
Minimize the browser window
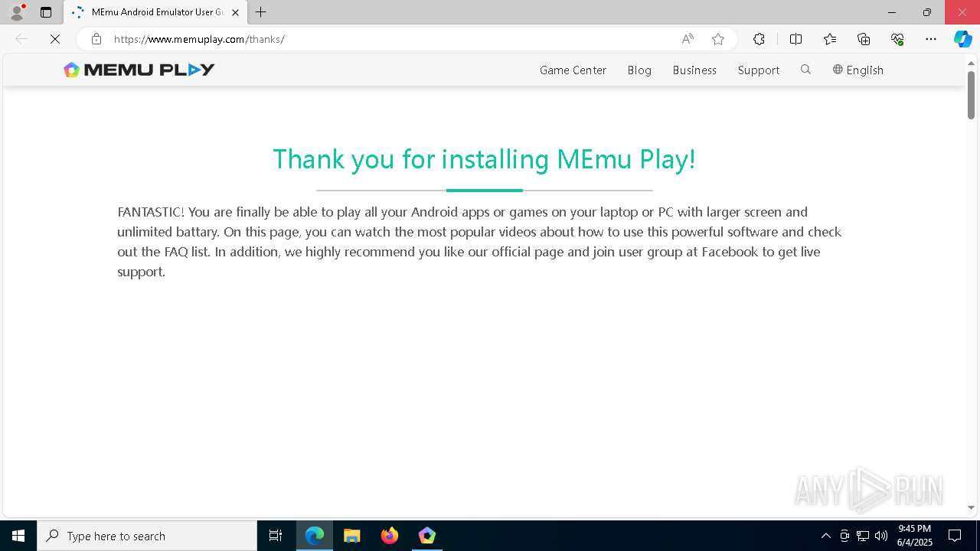pos(891,12)
